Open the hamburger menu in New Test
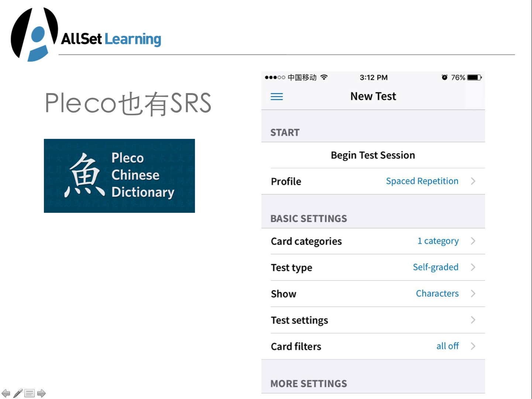This screenshot has width=532, height=399. click(x=277, y=97)
